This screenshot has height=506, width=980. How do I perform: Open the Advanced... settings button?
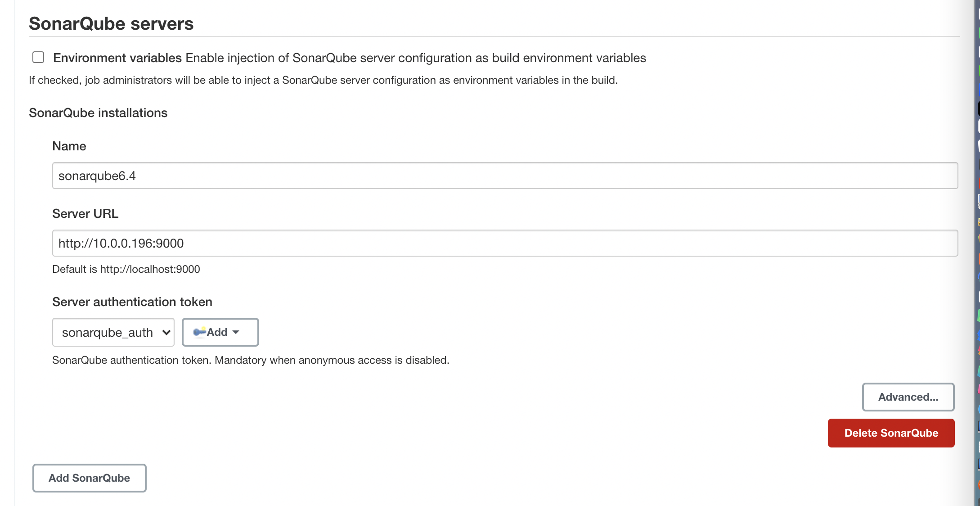(908, 397)
